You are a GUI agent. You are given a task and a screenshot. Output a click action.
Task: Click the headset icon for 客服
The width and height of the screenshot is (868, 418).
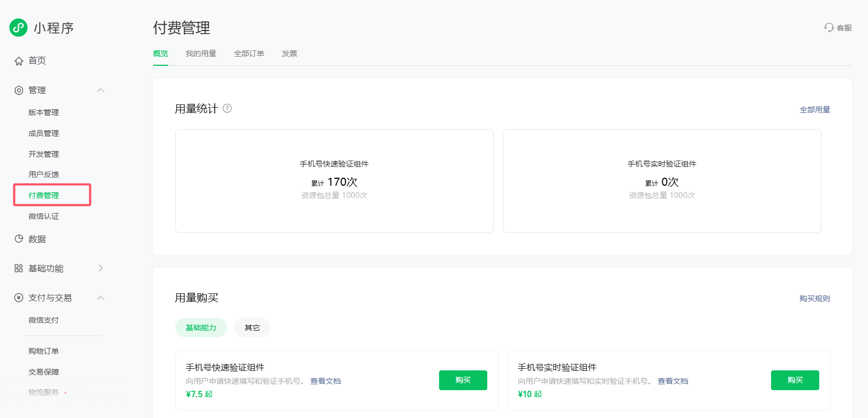pyautogui.click(x=829, y=27)
